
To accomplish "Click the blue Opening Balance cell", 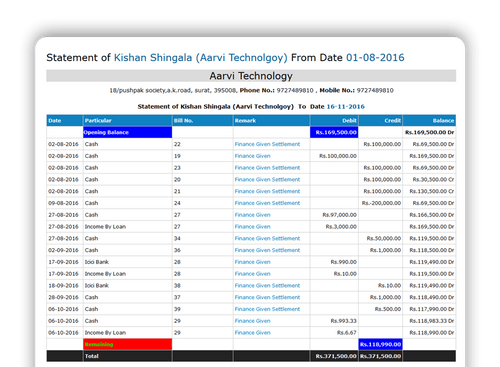I will [x=127, y=132].
